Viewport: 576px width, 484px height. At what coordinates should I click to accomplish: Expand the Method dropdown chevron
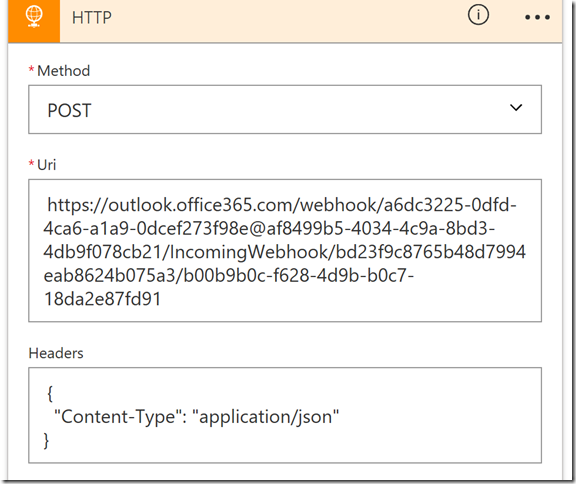(x=516, y=108)
